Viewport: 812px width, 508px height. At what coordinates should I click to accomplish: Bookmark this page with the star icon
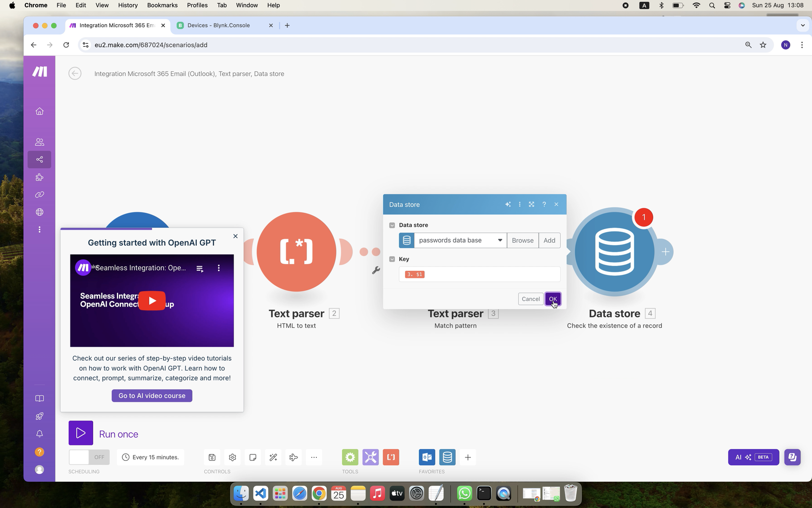coord(763,45)
